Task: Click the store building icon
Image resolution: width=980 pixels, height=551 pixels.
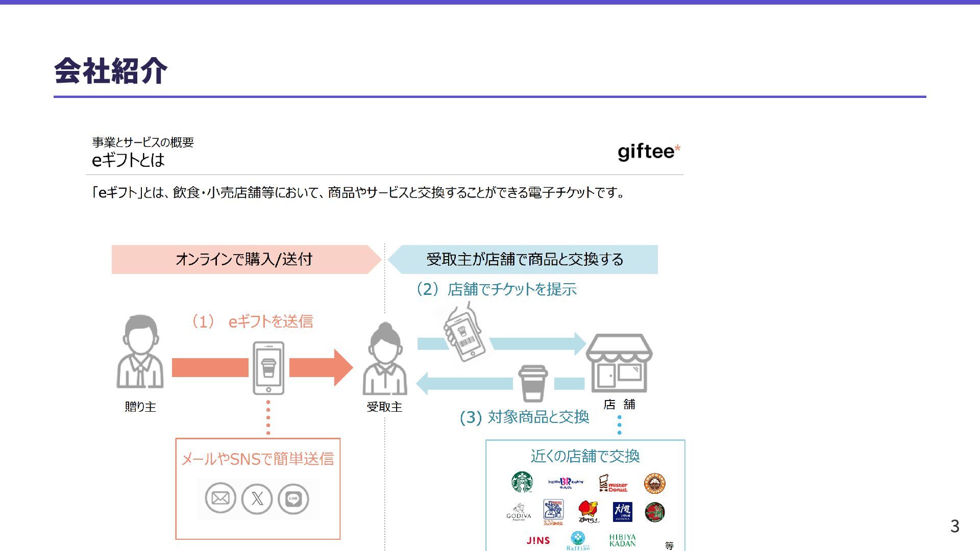Action: (619, 363)
